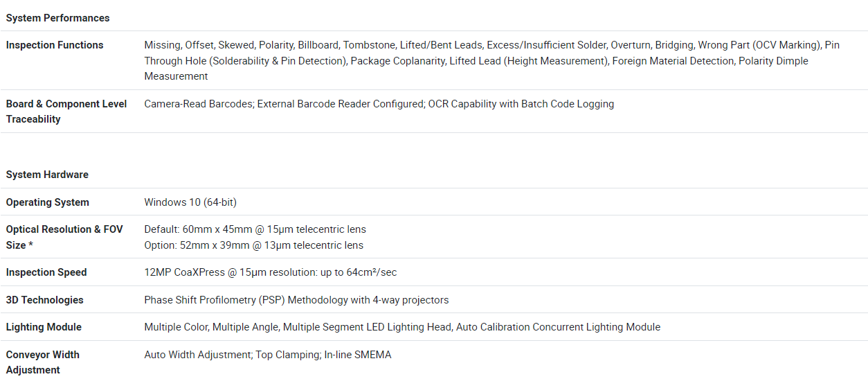Click the Multiple Color LED Lighting Head text
Viewport: 868px width, 379px height.
tap(401, 327)
